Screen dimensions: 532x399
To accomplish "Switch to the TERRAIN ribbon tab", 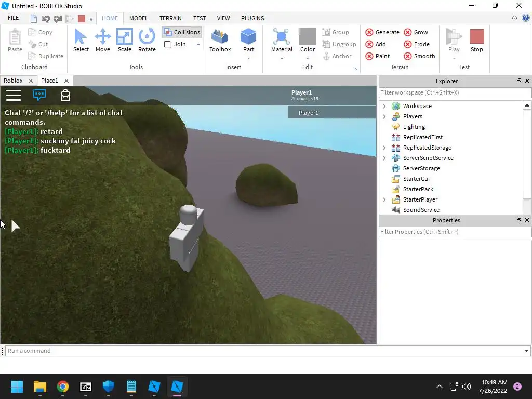I will point(170,18).
